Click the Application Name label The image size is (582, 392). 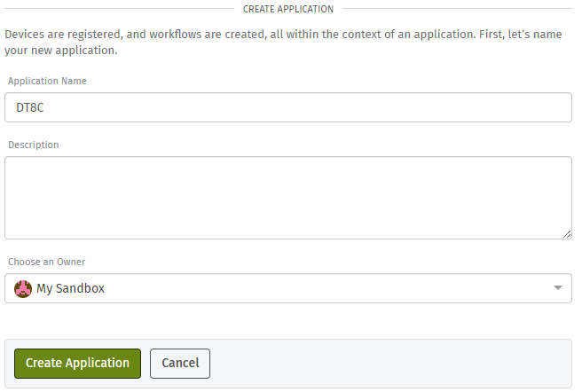click(x=47, y=81)
